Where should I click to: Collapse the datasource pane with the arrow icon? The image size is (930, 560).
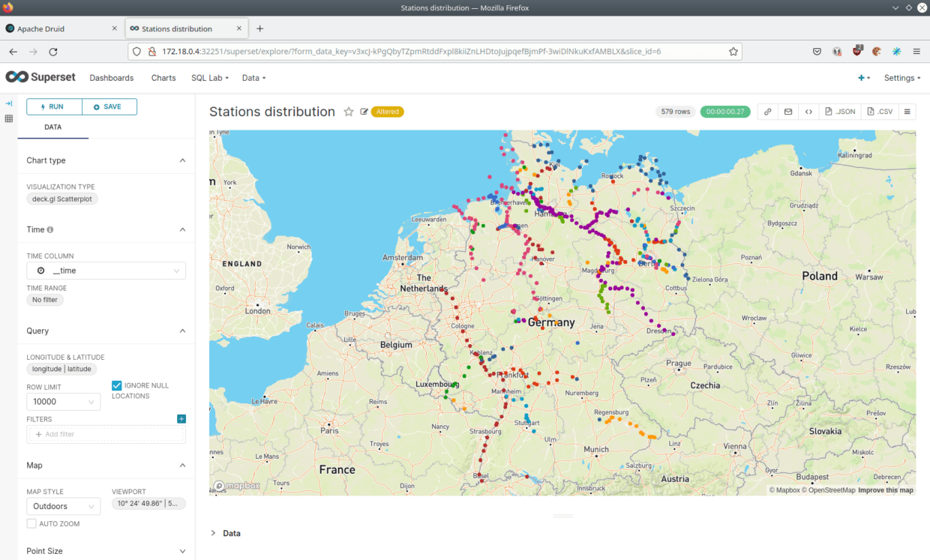pos(8,103)
